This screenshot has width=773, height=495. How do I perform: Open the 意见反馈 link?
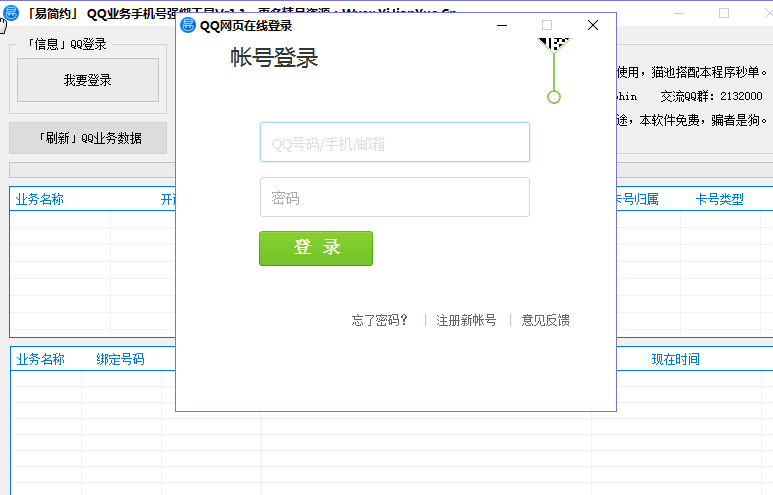coord(546,320)
